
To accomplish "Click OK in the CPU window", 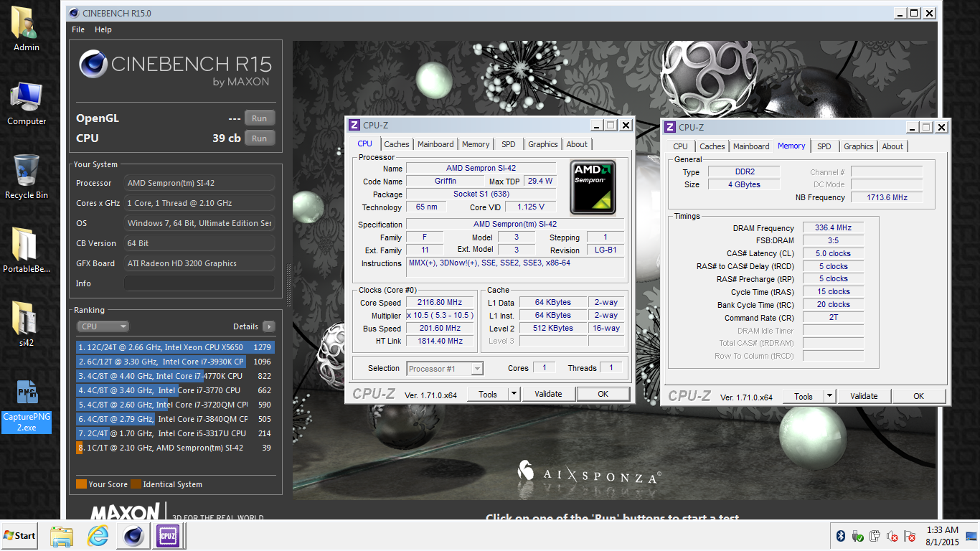I will (603, 394).
